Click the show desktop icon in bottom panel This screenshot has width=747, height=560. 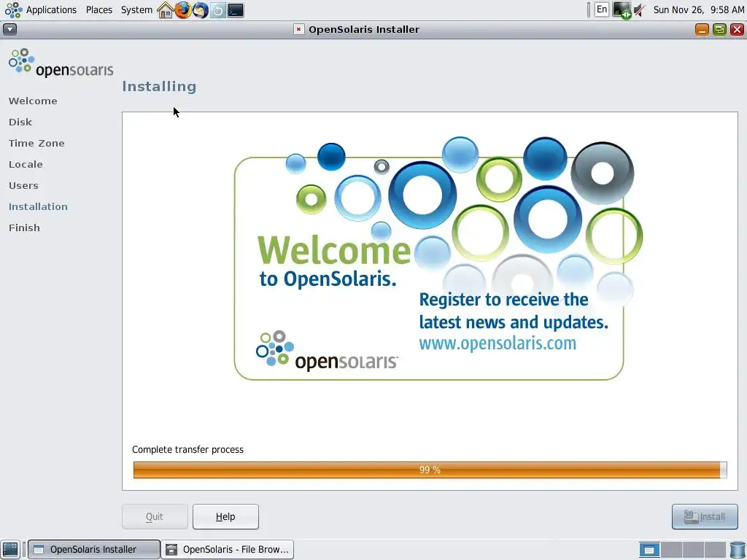pyautogui.click(x=10, y=550)
